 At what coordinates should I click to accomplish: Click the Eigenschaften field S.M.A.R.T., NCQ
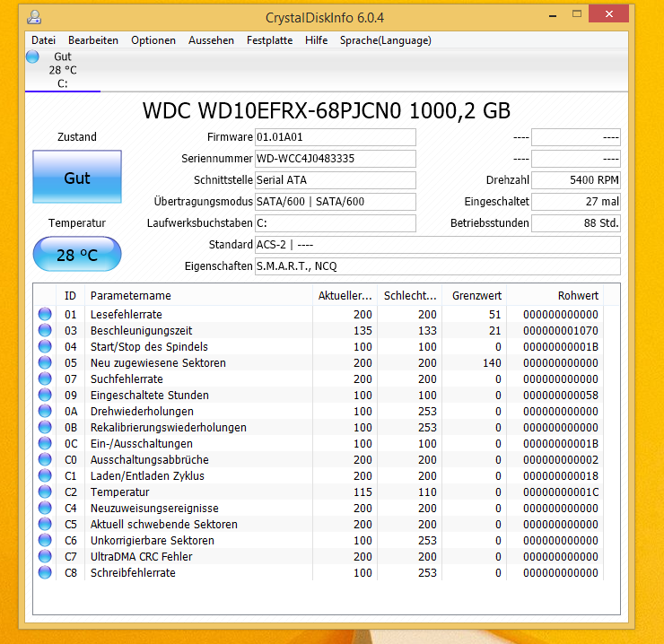(x=438, y=266)
